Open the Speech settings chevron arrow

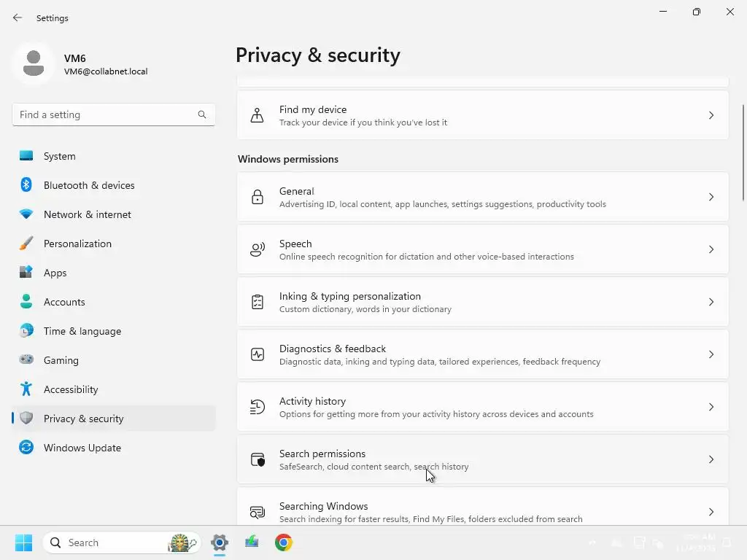tap(711, 249)
